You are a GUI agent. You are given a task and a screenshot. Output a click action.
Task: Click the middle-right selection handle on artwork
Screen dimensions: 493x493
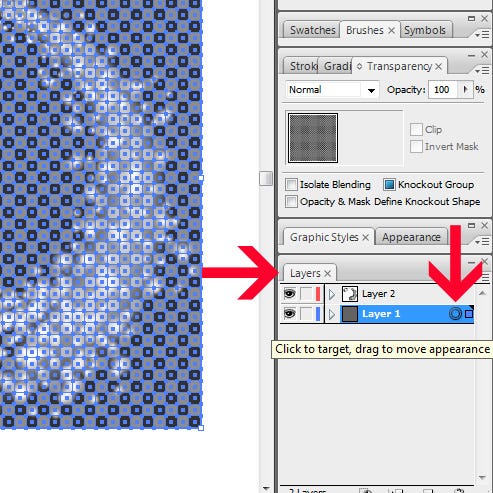201,178
